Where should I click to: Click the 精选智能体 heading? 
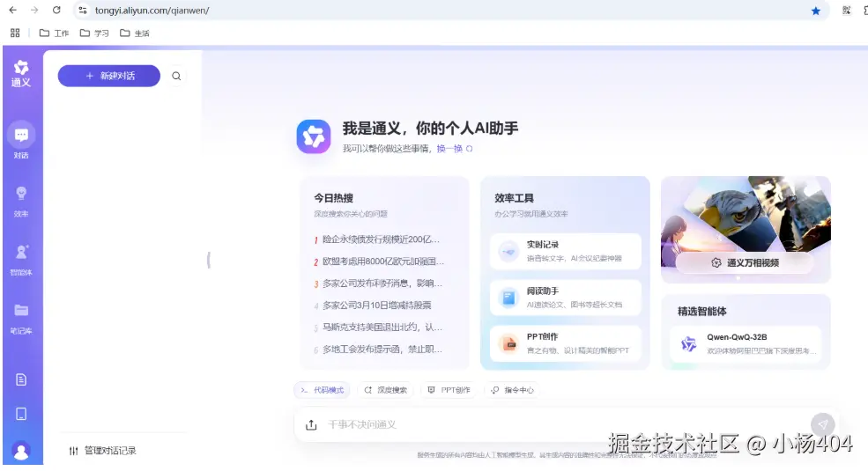(x=702, y=312)
